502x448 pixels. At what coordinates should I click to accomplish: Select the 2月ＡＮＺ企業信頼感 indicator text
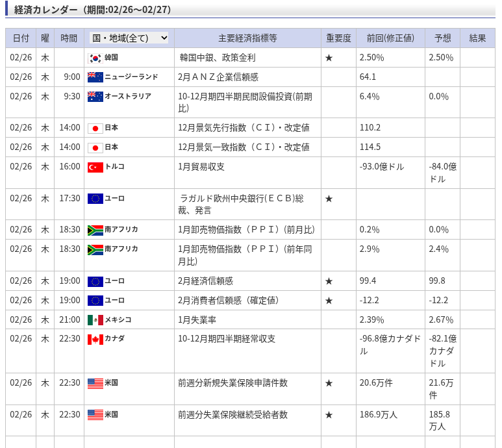[218, 77]
